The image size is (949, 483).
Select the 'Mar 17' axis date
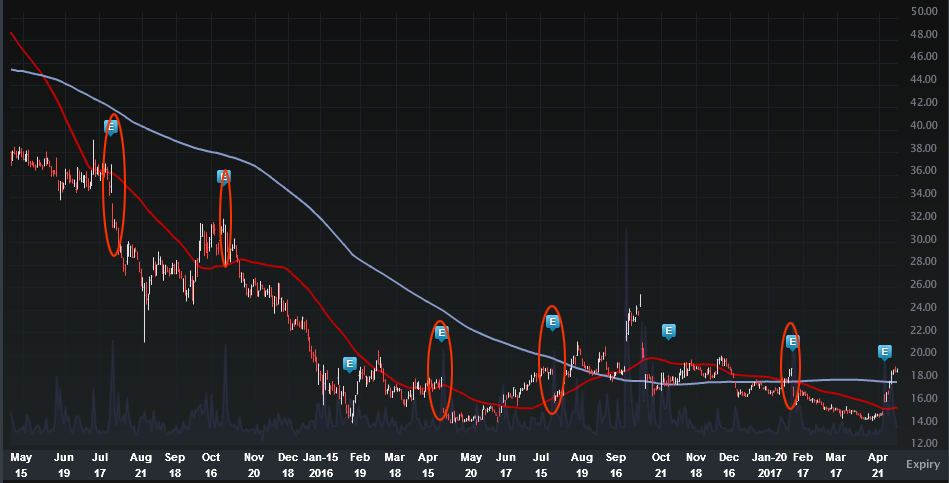click(x=836, y=465)
